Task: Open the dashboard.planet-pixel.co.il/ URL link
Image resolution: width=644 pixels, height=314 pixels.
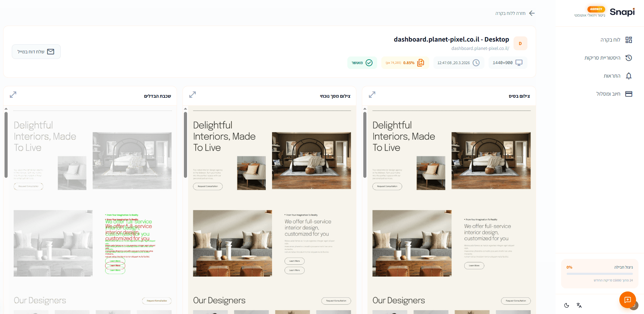Action: (x=480, y=49)
